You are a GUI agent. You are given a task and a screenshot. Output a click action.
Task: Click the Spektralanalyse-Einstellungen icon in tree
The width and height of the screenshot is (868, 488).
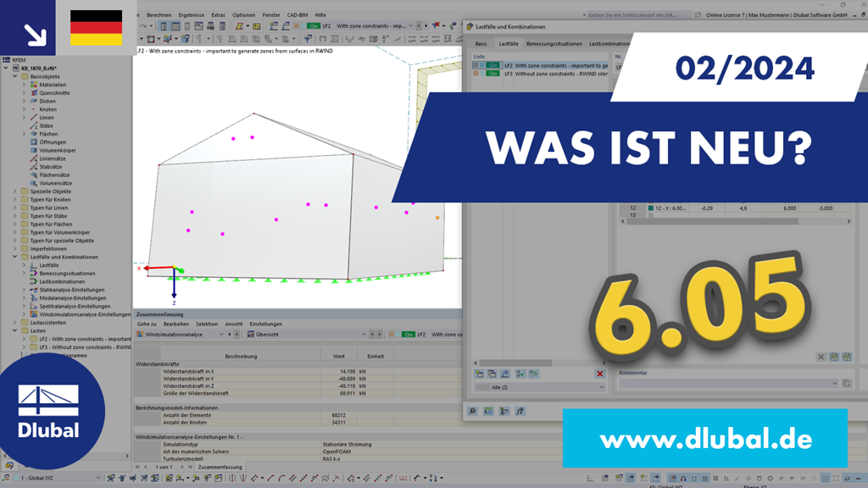pos(34,306)
